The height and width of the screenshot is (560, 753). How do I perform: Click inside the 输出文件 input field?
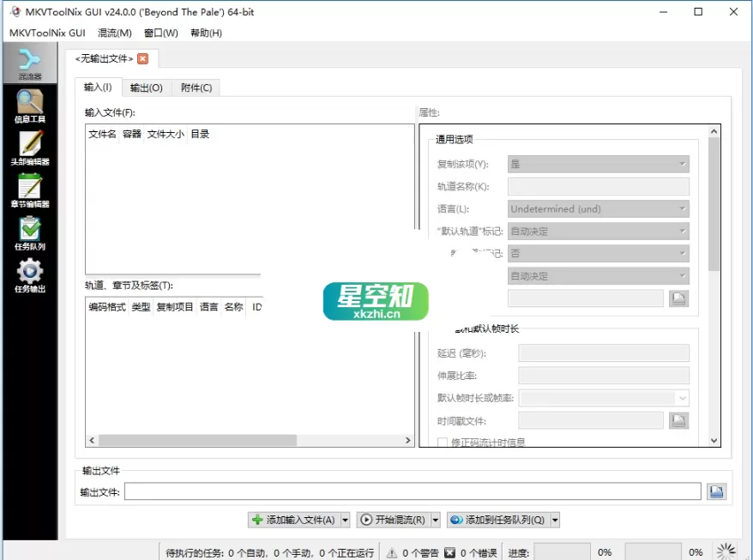click(412, 491)
